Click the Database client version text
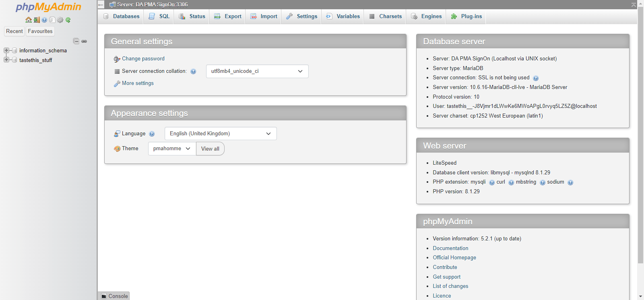The height and width of the screenshot is (300, 644). click(x=491, y=173)
